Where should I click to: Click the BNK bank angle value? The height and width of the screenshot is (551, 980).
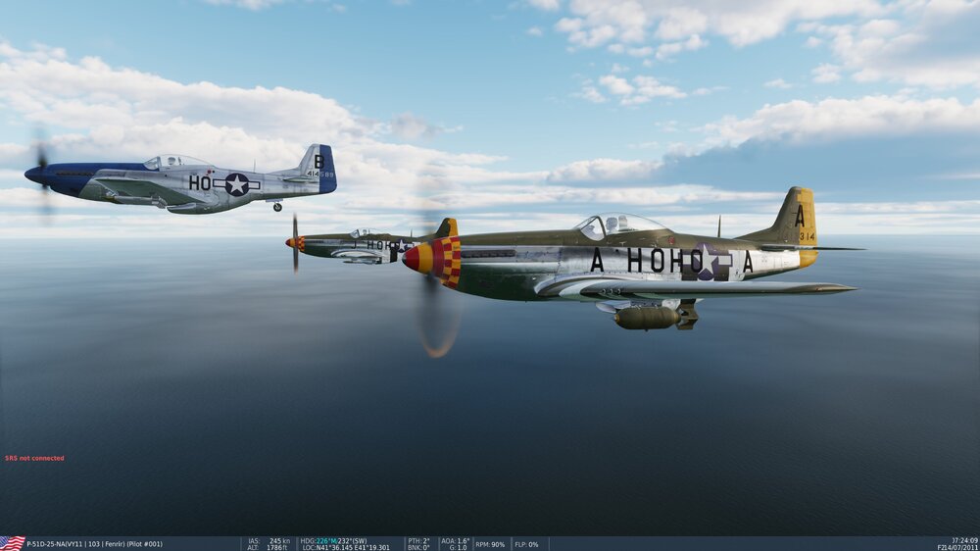pyautogui.click(x=418, y=547)
